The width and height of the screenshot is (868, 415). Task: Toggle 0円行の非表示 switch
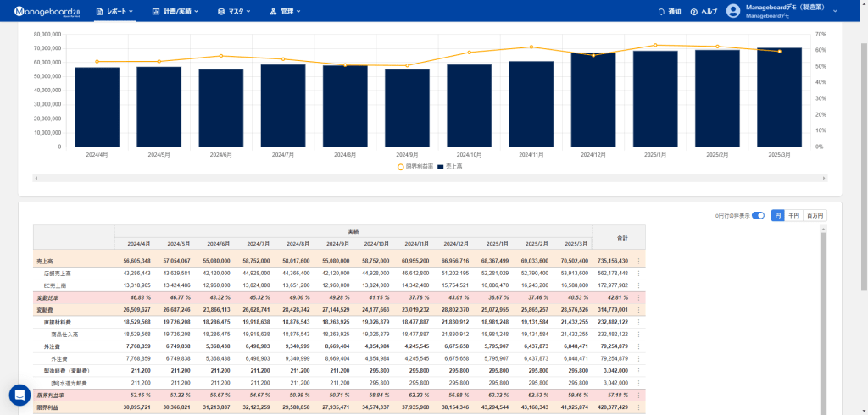click(x=758, y=216)
